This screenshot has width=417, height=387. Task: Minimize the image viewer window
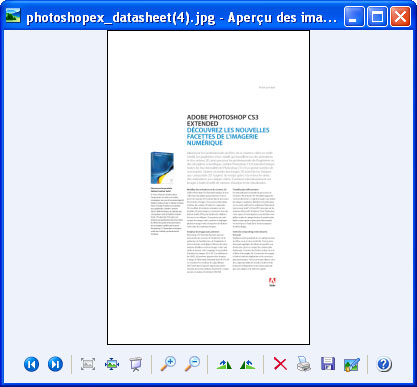(x=354, y=16)
